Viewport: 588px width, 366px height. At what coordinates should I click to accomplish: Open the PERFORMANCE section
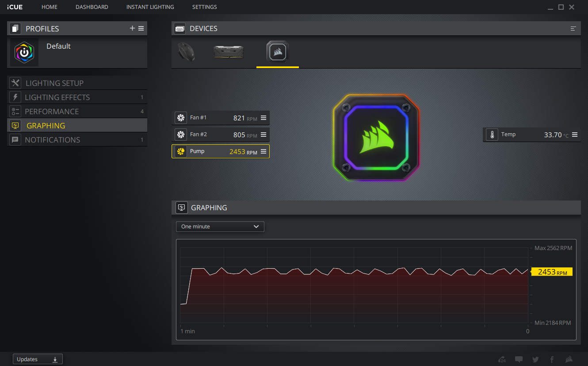tap(77, 111)
